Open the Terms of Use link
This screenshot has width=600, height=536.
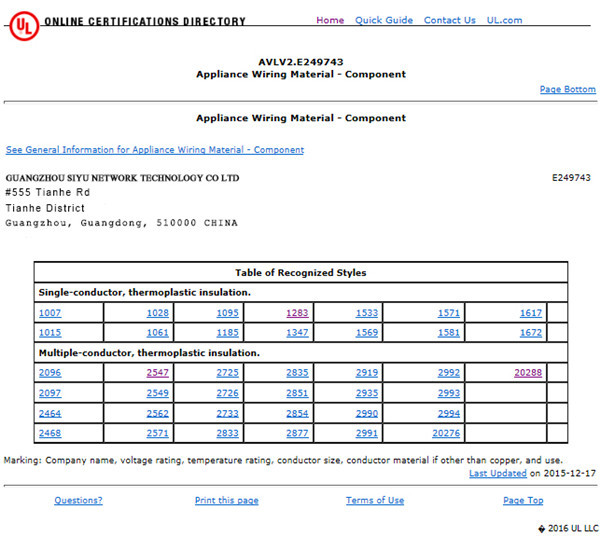point(375,500)
